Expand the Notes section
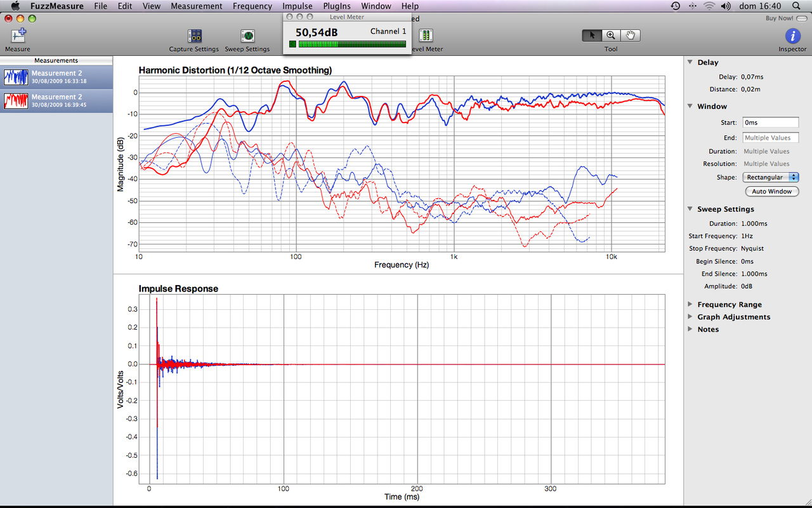 pos(690,329)
